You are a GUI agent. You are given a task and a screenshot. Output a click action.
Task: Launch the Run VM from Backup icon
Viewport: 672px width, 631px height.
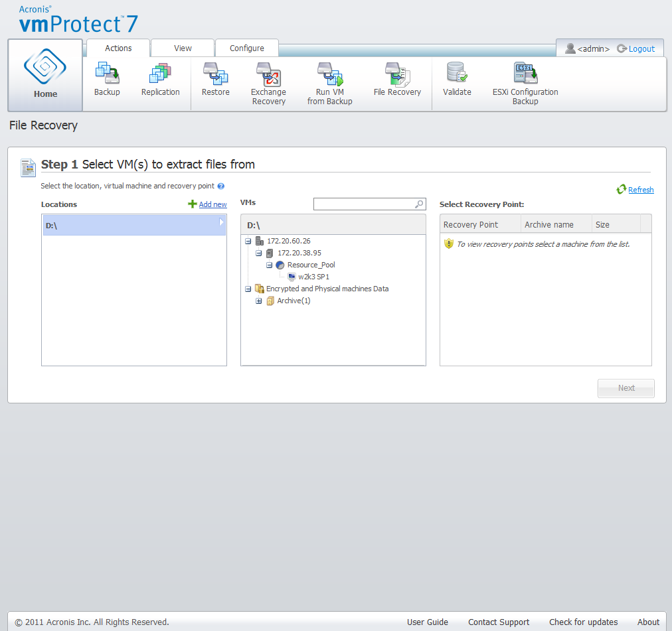click(330, 74)
